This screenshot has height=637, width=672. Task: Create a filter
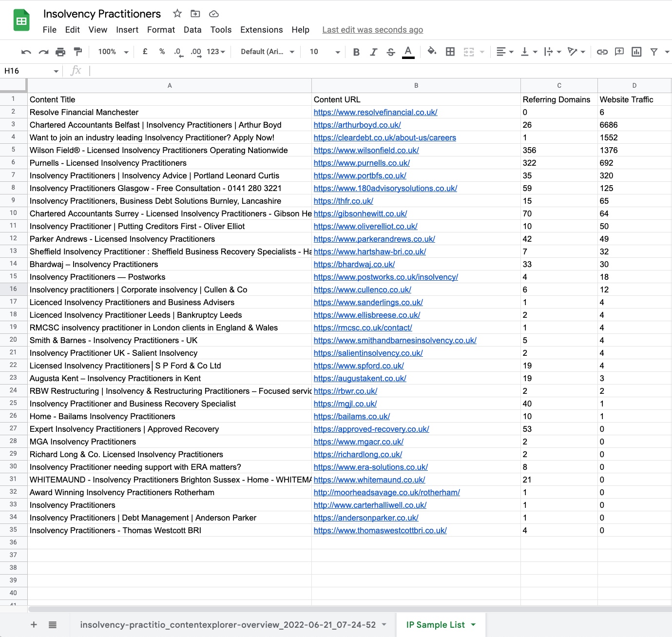coord(653,52)
